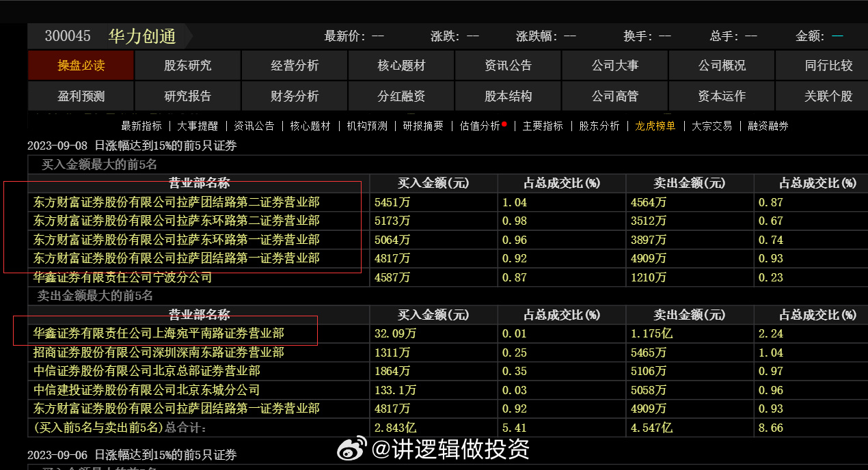The width and height of the screenshot is (868, 470).
Task: Open the 经营分析 tab
Action: coord(295,66)
